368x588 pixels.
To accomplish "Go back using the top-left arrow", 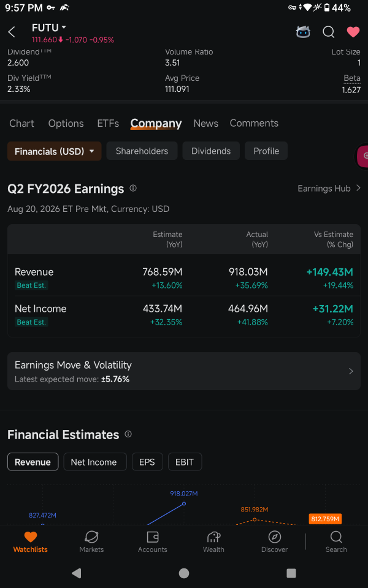I will coord(12,32).
